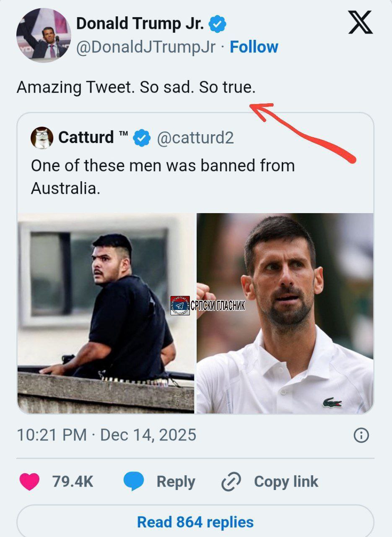Open the circled info icon
The image size is (392, 537).
[x=361, y=435]
